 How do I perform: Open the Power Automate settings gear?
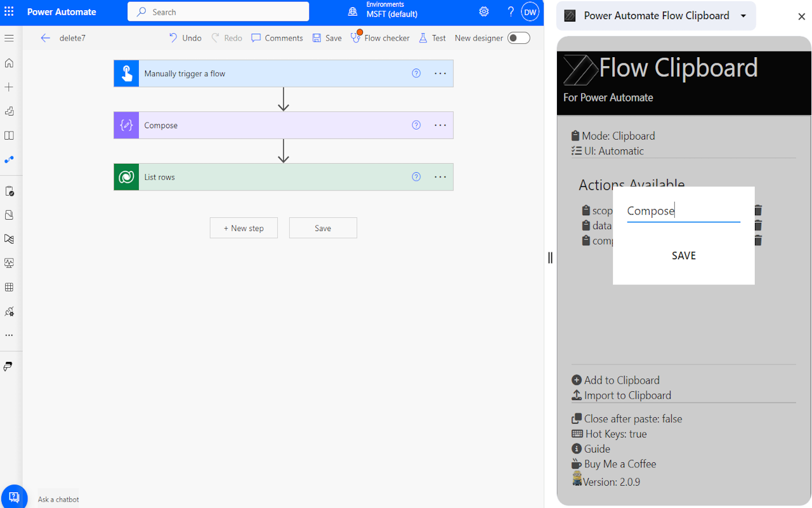(x=483, y=11)
